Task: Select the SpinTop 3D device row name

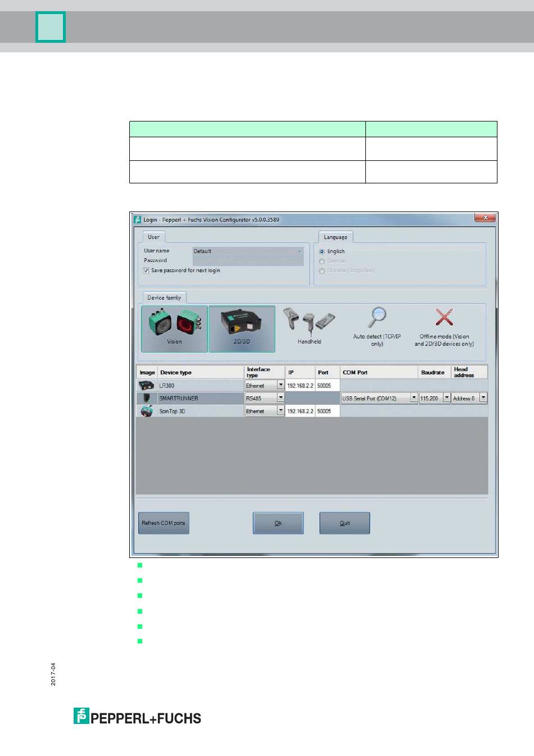Action: [x=173, y=411]
